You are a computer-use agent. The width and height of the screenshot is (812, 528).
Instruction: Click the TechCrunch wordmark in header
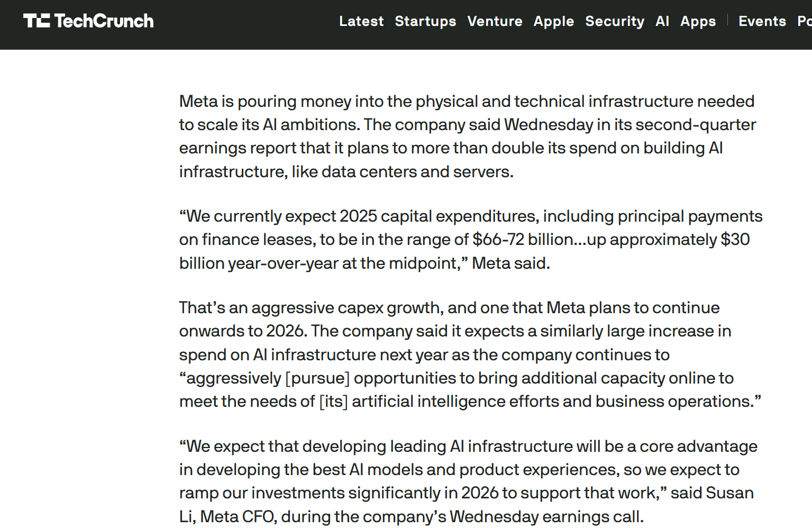coord(104,21)
